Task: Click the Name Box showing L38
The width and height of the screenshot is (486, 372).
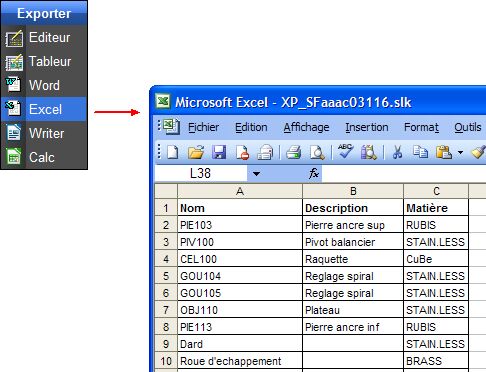Action: pyautogui.click(x=201, y=174)
